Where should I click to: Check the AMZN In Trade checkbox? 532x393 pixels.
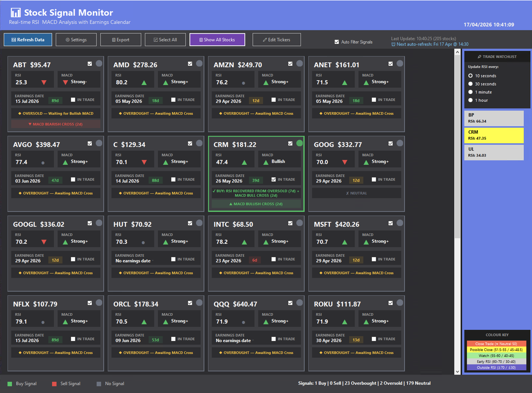click(273, 99)
